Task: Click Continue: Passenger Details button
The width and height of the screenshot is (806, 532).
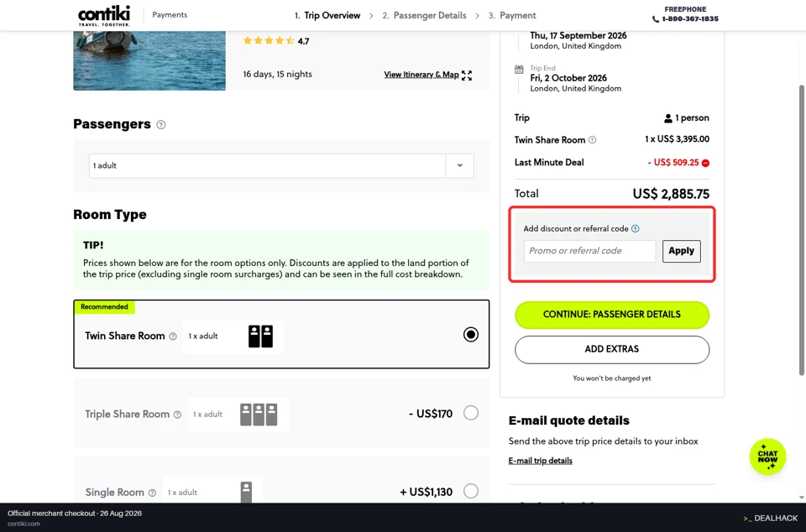Action: (612, 315)
